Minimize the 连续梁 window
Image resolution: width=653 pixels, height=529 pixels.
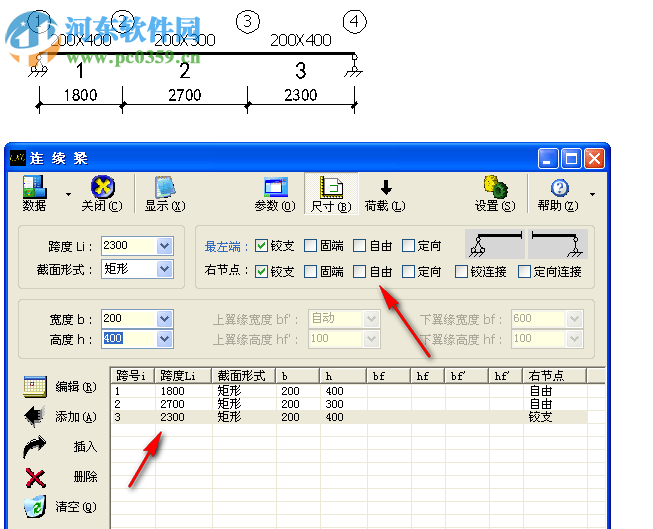pos(548,159)
